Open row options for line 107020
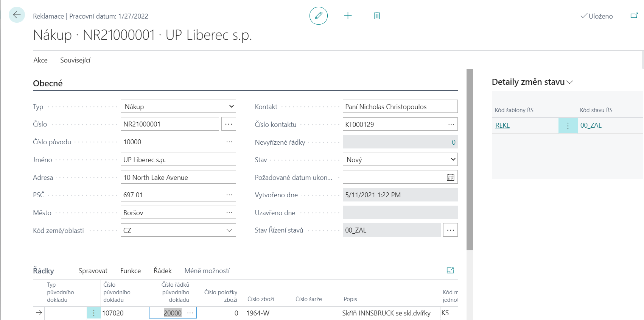This screenshot has width=644, height=320. (94, 313)
